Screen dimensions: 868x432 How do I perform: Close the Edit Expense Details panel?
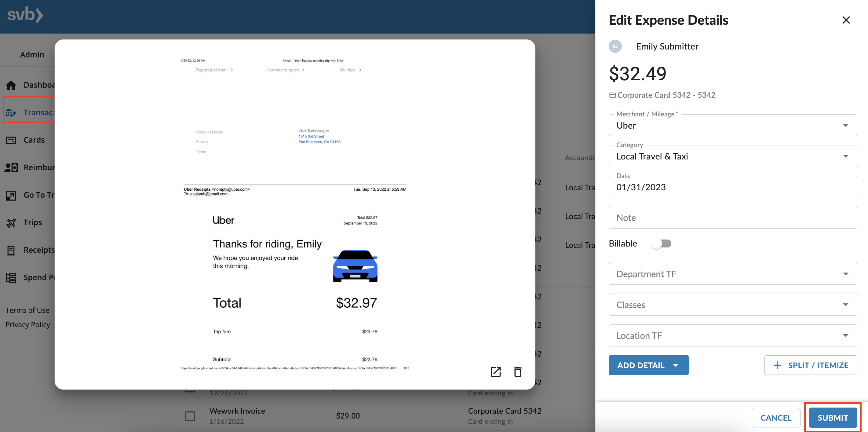tap(846, 20)
